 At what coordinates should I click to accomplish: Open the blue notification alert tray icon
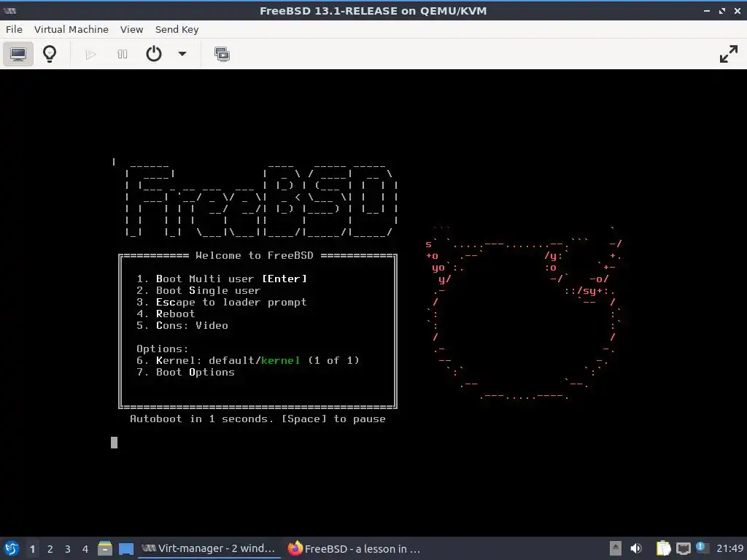coord(701,547)
